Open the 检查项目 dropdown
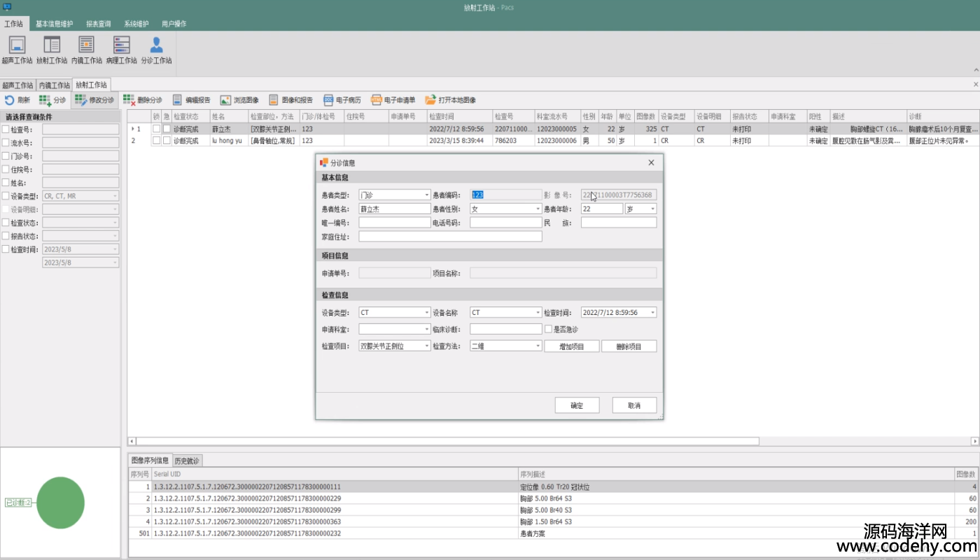This screenshot has height=560, width=980. point(395,346)
